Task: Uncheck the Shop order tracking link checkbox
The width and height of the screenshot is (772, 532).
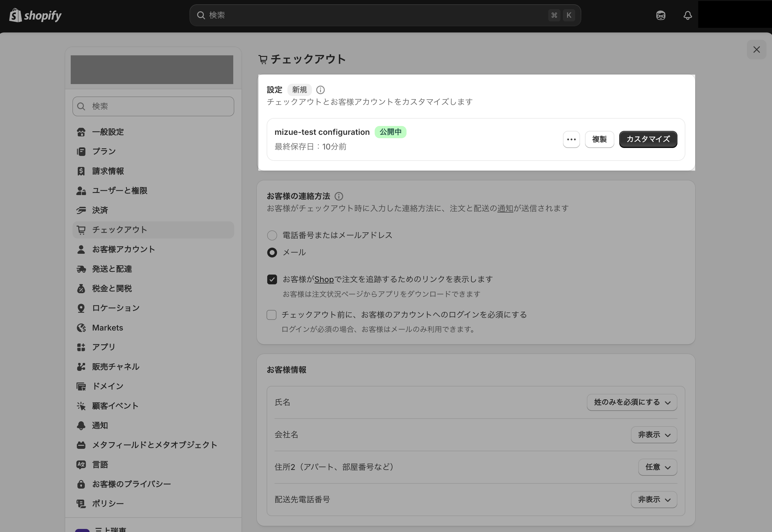Action: [272, 279]
